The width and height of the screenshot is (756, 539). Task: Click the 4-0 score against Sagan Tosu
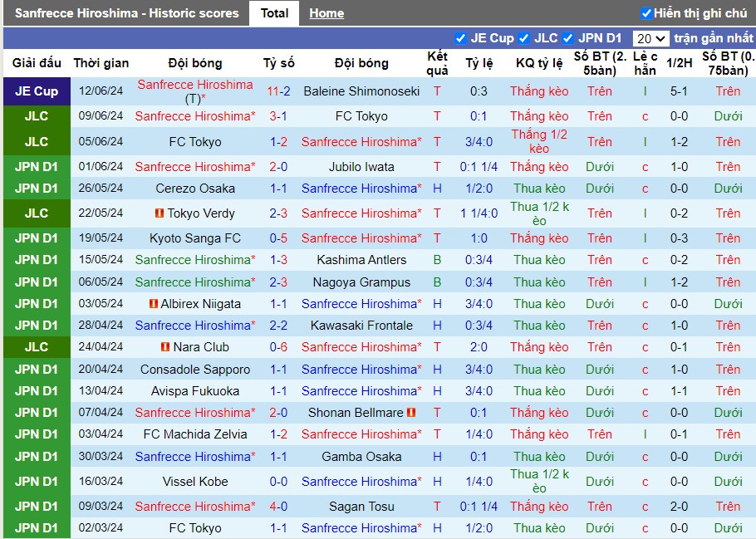coord(278,507)
